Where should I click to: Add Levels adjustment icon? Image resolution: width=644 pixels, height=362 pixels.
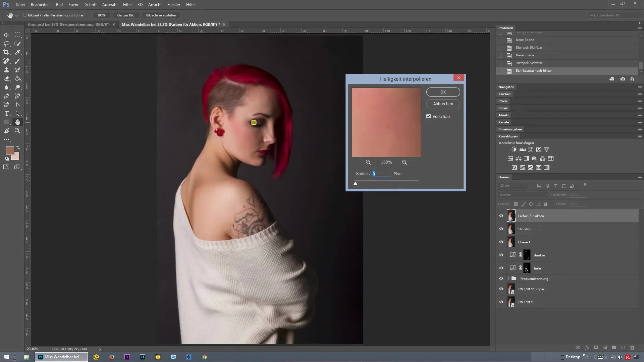(523, 149)
